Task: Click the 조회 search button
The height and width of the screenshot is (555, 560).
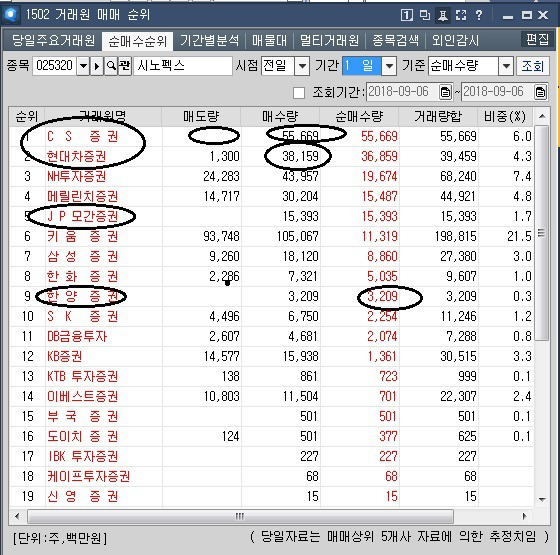Action: coord(532,66)
